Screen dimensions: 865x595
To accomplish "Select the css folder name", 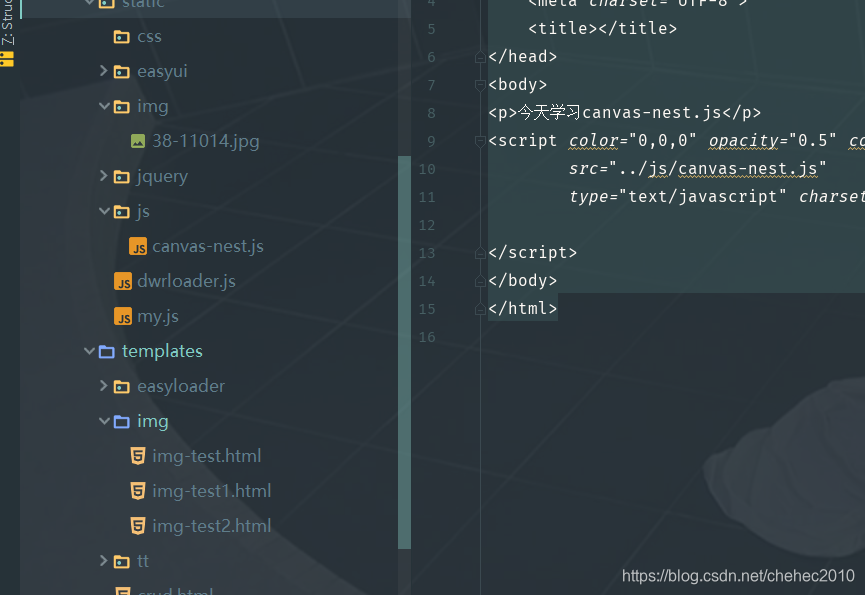I will (149, 37).
